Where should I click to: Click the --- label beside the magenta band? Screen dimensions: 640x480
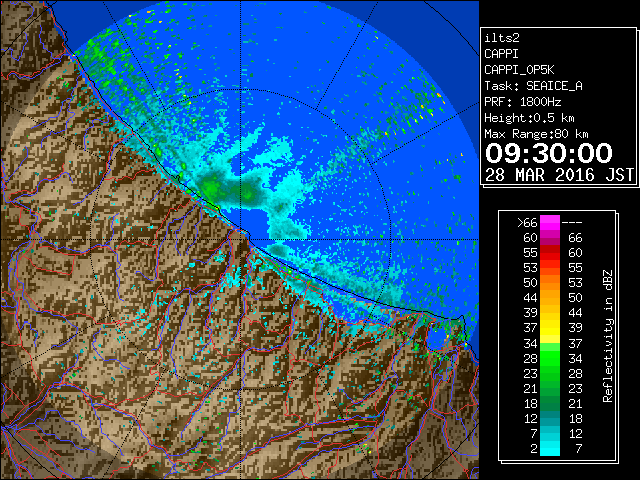point(572,223)
